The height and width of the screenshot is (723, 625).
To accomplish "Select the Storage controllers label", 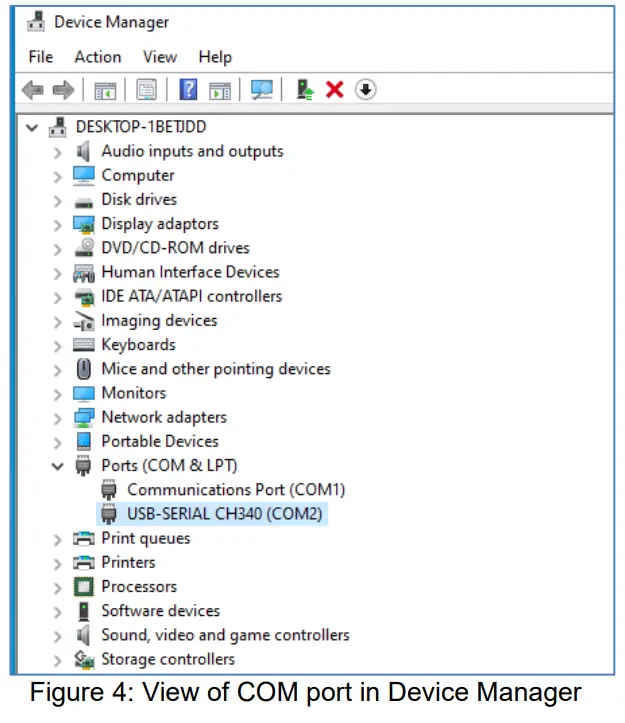I will pyautogui.click(x=168, y=659).
